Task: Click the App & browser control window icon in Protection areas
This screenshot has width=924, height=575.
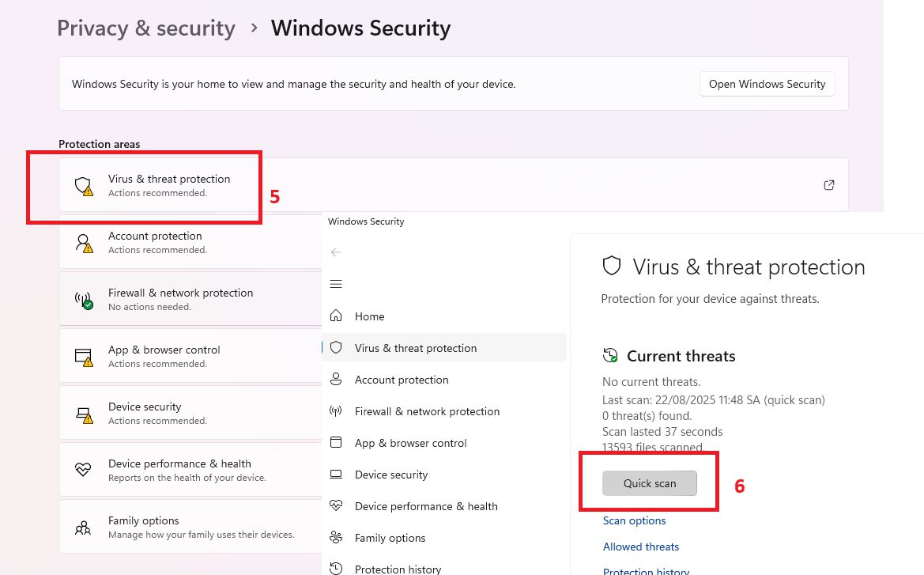Action: click(x=84, y=357)
